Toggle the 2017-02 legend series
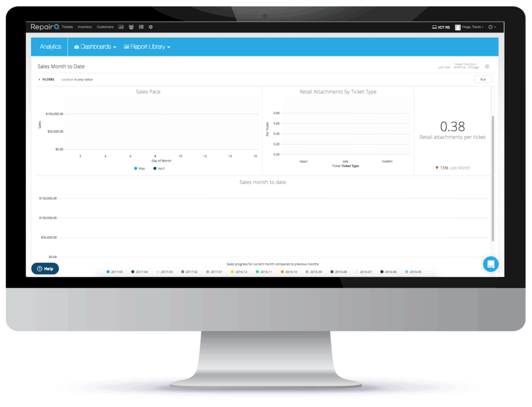This screenshot has width=532, height=407. [189, 272]
